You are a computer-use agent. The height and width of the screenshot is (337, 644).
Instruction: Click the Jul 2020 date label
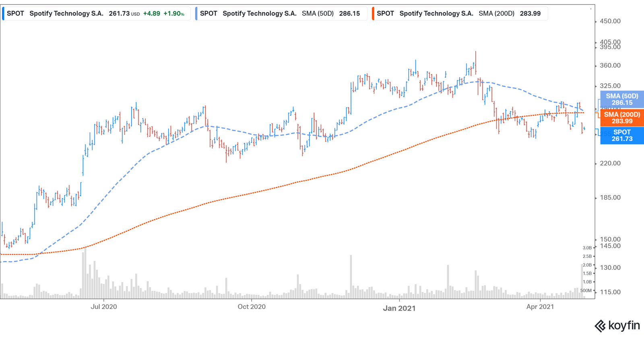[x=104, y=306]
